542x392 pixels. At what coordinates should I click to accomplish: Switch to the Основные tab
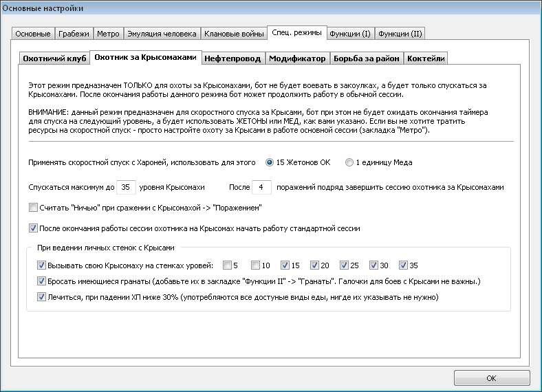click(x=33, y=34)
